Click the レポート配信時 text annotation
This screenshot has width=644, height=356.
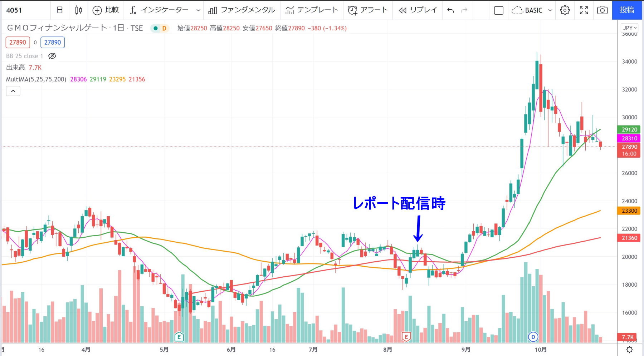pyautogui.click(x=399, y=203)
